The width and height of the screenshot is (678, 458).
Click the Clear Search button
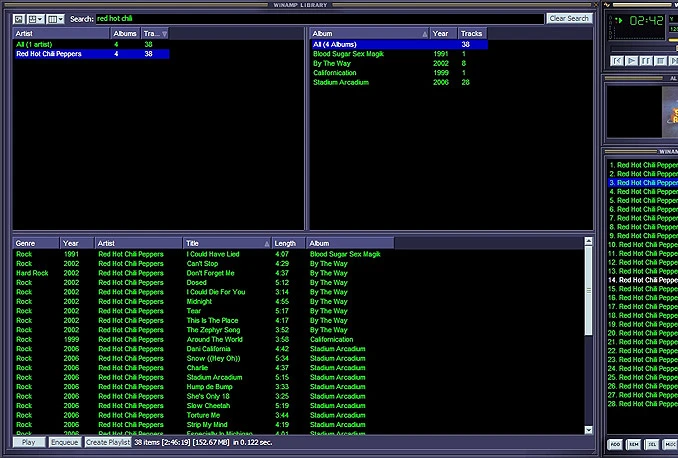pos(569,19)
